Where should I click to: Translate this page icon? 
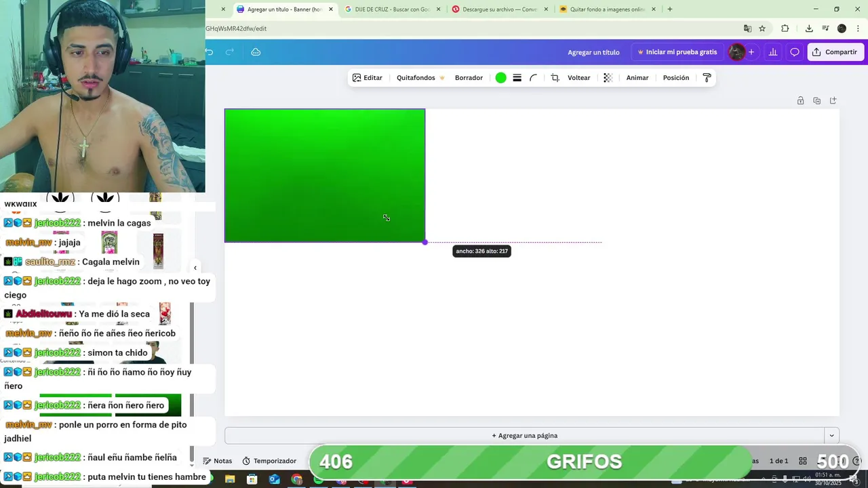747,28
